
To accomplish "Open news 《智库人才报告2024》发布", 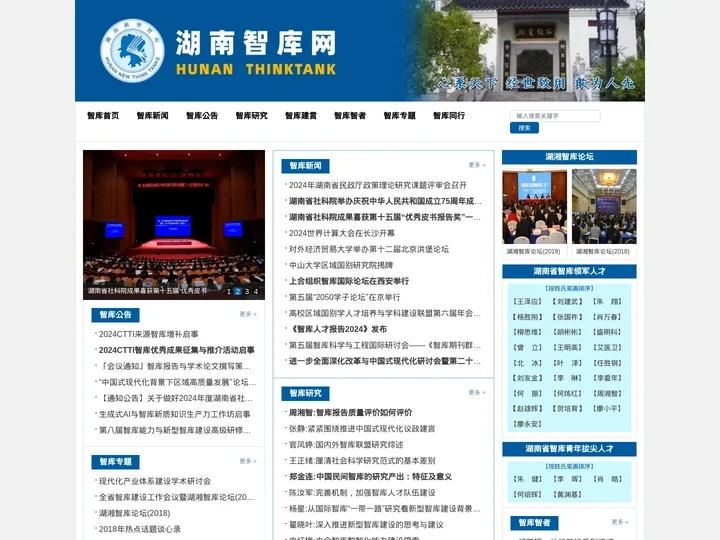I will [x=338, y=329].
